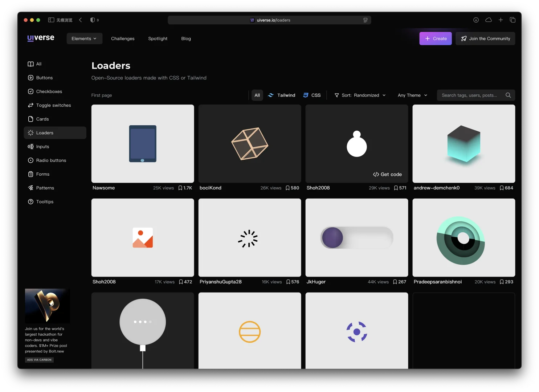Click the uiverse logo
539x392 pixels.
point(41,38)
